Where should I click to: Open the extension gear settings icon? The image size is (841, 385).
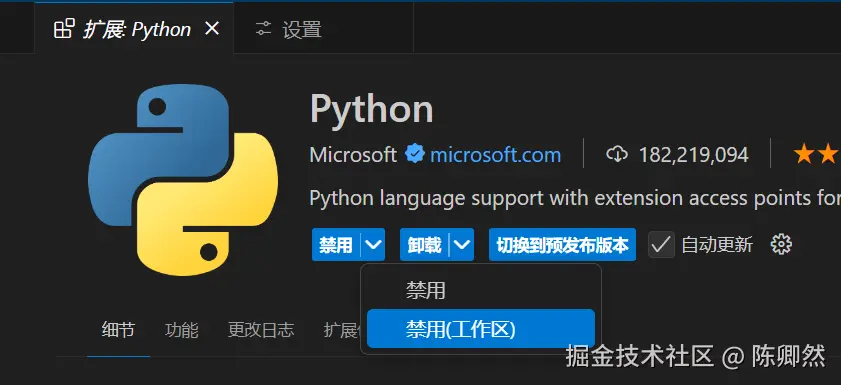pos(781,245)
